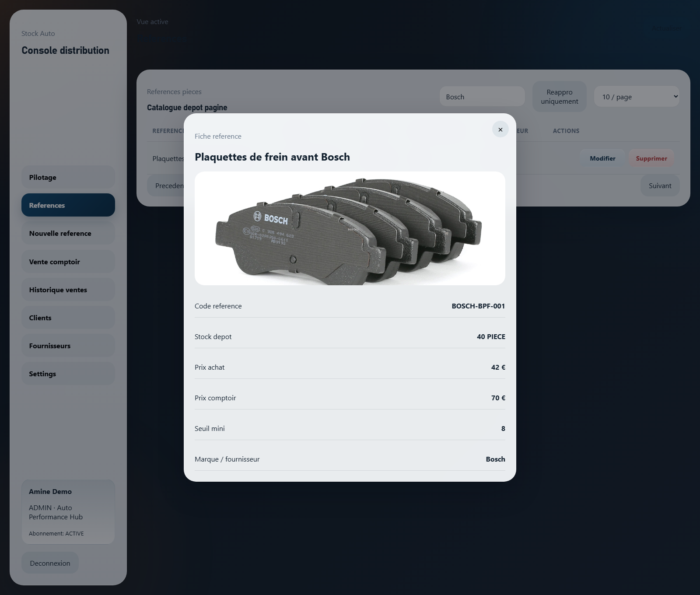Close the Fiche reference dialog
Viewport: 700px width, 595px height.
[x=500, y=129]
